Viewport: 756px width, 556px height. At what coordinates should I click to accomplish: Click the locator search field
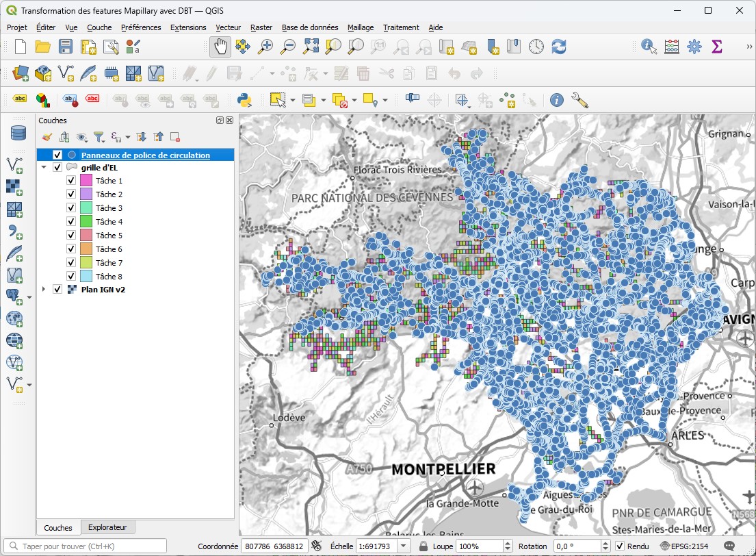[86, 546]
